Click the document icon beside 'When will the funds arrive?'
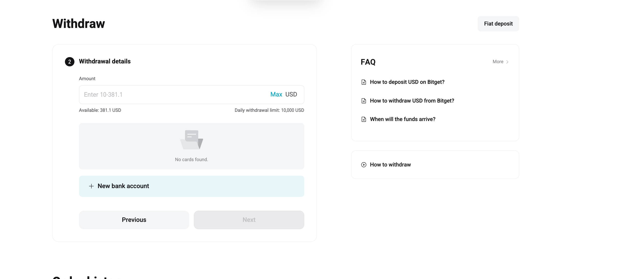Image resolution: width=644 pixels, height=279 pixels. (364, 119)
